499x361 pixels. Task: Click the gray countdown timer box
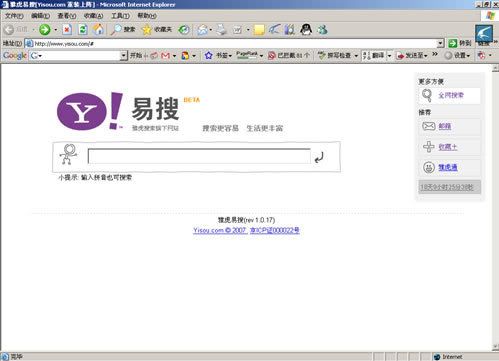(x=450, y=187)
